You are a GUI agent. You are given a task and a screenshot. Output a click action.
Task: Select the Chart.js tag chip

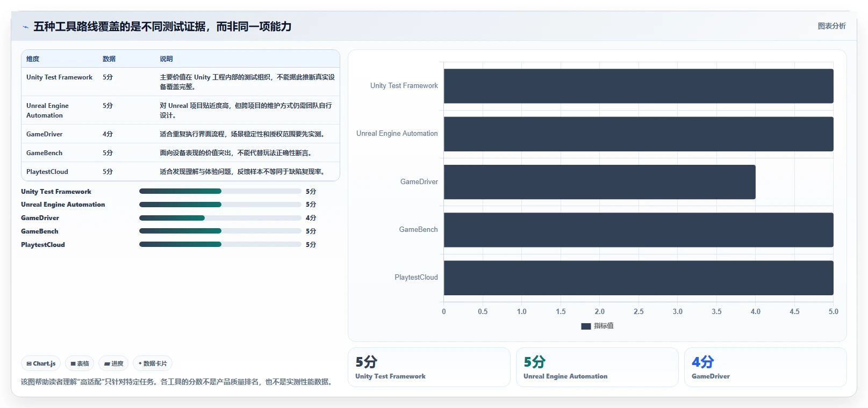pyautogui.click(x=41, y=363)
